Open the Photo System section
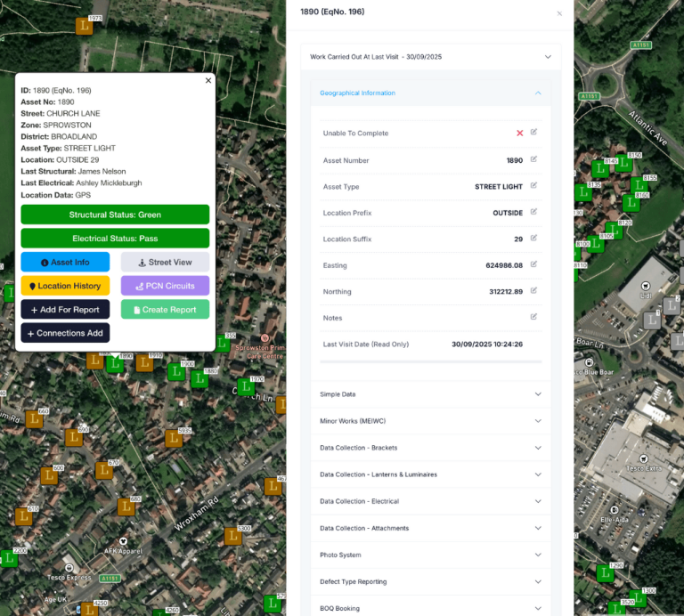The height and width of the screenshot is (616, 684). pyautogui.click(x=537, y=555)
